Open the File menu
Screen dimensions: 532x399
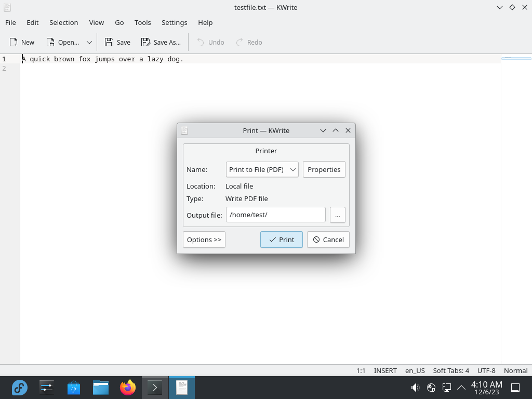(10, 22)
